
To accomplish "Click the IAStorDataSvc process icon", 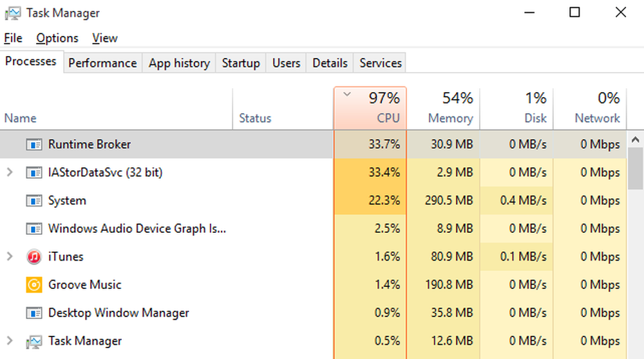I will coord(33,172).
